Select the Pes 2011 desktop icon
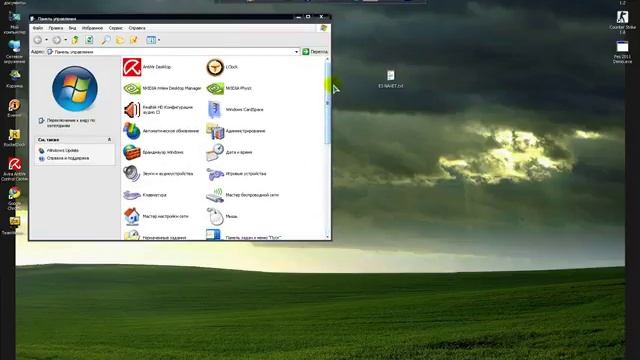640x360 pixels. click(x=622, y=51)
